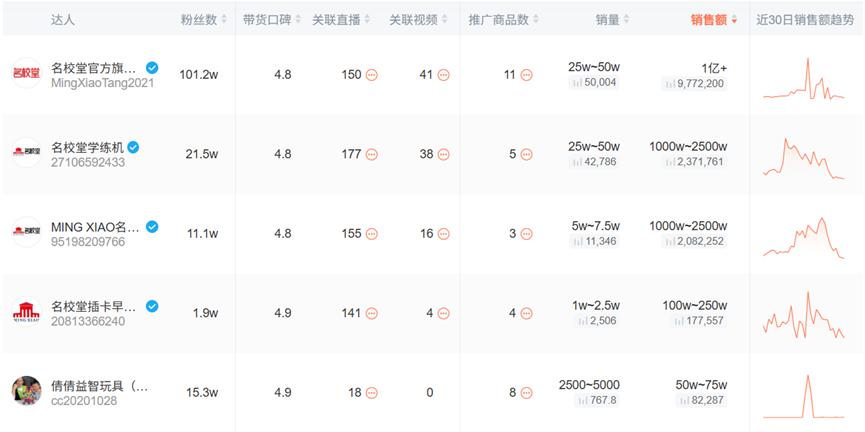Click bar chart icon beside 82,287
Image resolution: width=865 pixels, height=432 pixels.
coord(684,401)
